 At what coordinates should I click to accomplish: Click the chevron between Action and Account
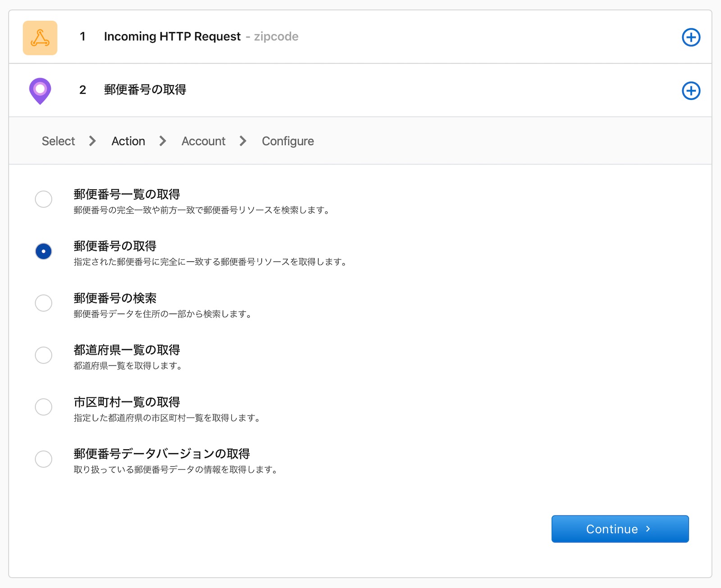(163, 141)
